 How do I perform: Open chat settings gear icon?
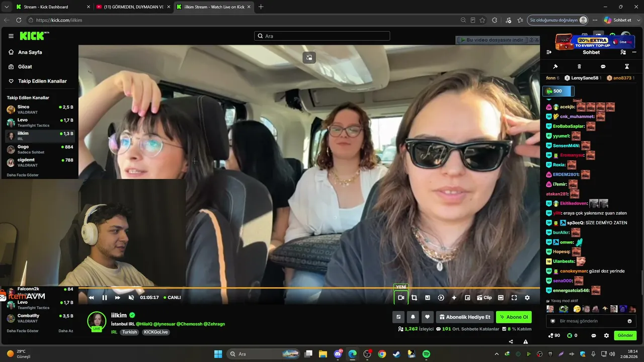tap(606, 335)
